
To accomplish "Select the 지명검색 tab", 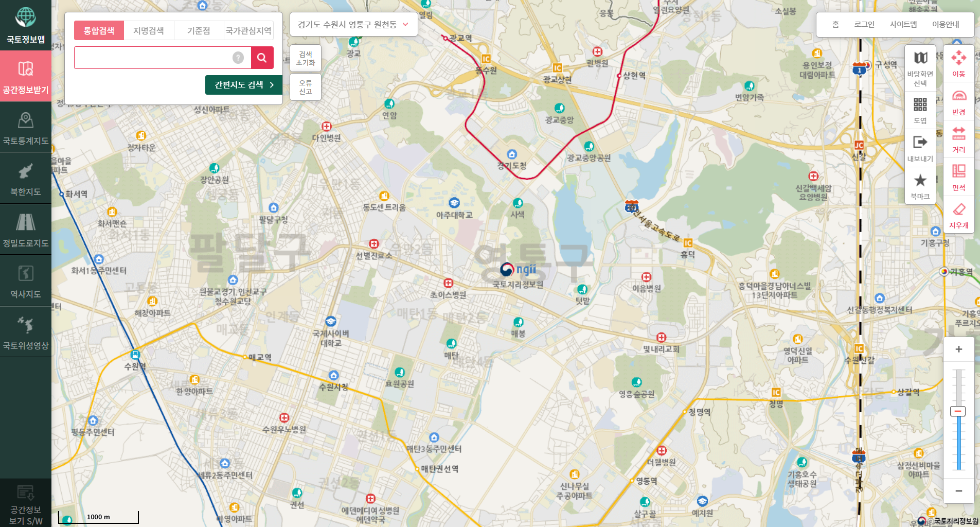I will click(149, 30).
